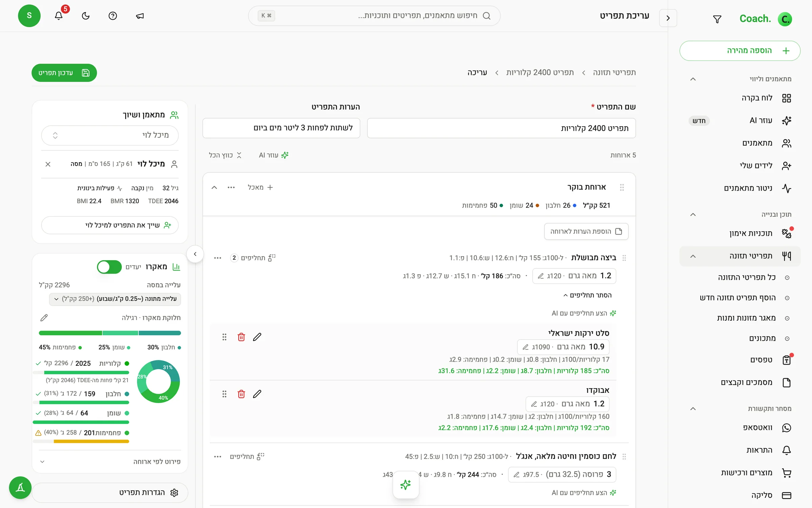Collapse the מתאמנים וליווי sidebar group

(x=693, y=79)
